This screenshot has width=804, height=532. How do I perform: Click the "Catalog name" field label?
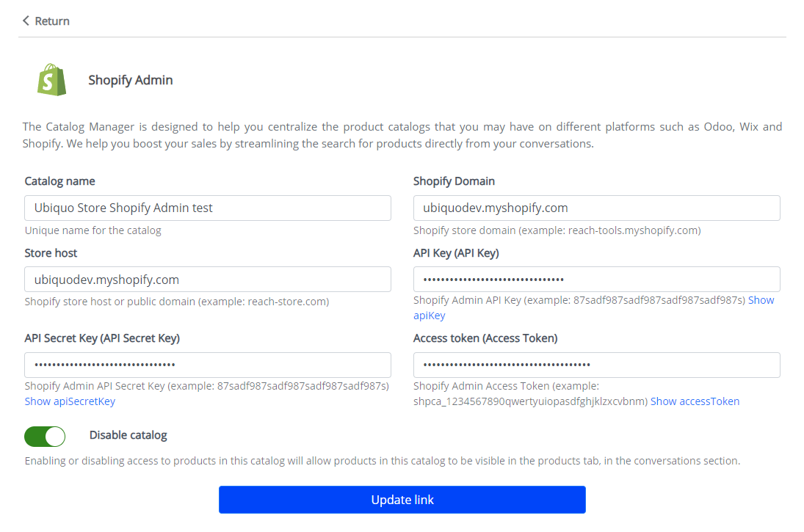tap(60, 181)
